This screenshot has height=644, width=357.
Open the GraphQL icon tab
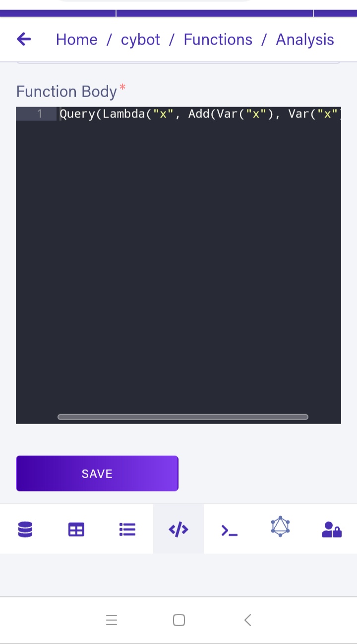280,527
